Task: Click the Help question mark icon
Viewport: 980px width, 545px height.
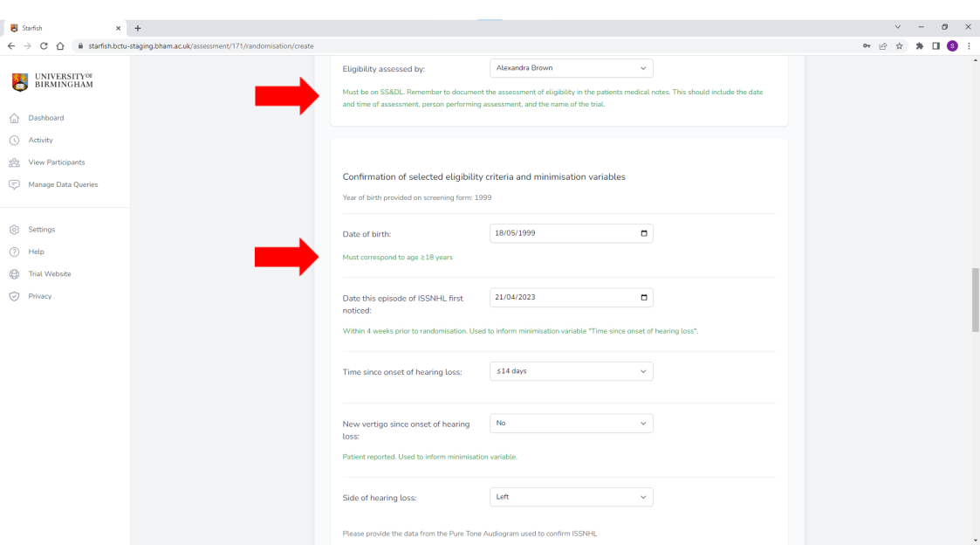Action: pyautogui.click(x=14, y=252)
